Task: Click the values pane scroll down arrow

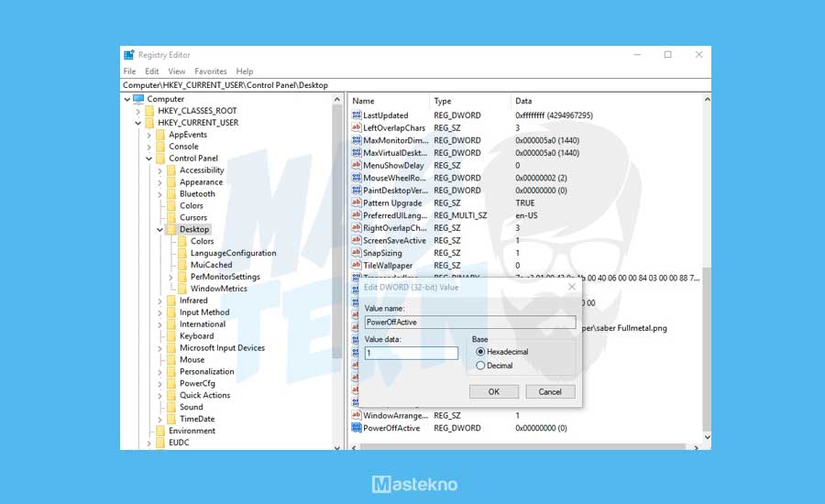Action: click(x=707, y=437)
